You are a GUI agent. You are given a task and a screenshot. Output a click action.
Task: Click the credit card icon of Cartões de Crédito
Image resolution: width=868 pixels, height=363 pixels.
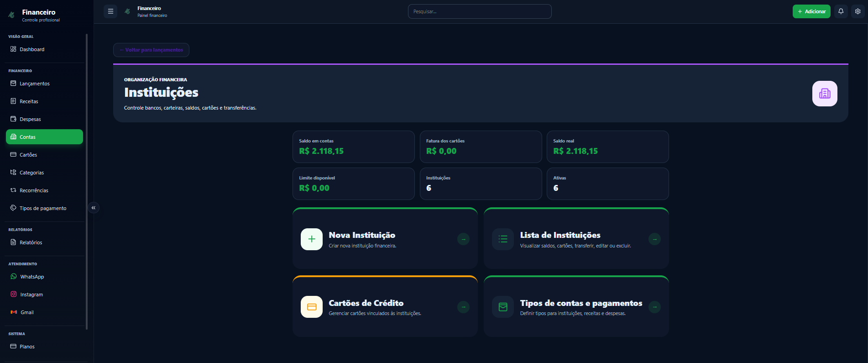click(312, 307)
